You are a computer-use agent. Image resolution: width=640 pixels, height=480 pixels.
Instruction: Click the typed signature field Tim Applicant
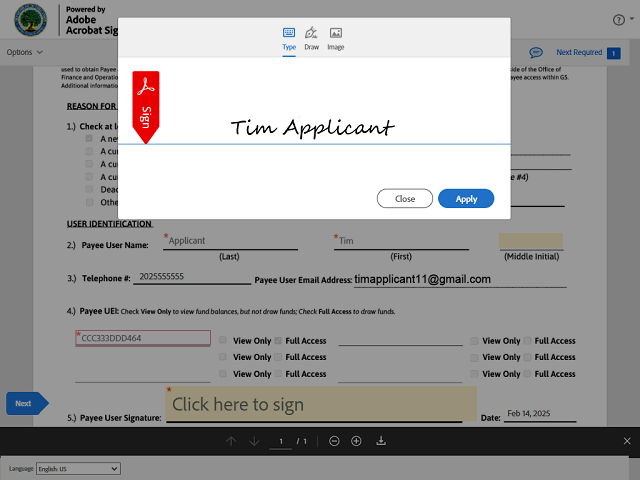(313, 128)
